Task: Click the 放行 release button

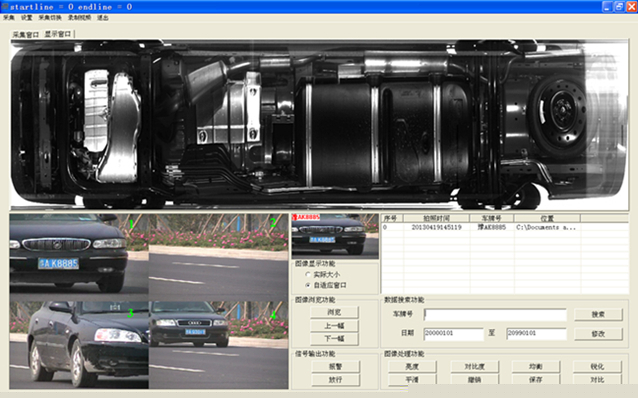Action: click(336, 380)
